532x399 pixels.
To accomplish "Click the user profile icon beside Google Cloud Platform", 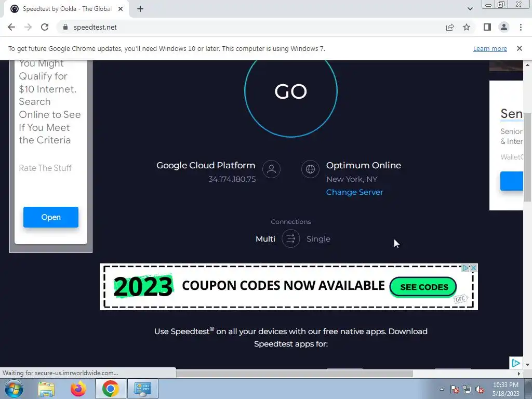I will 271,169.
